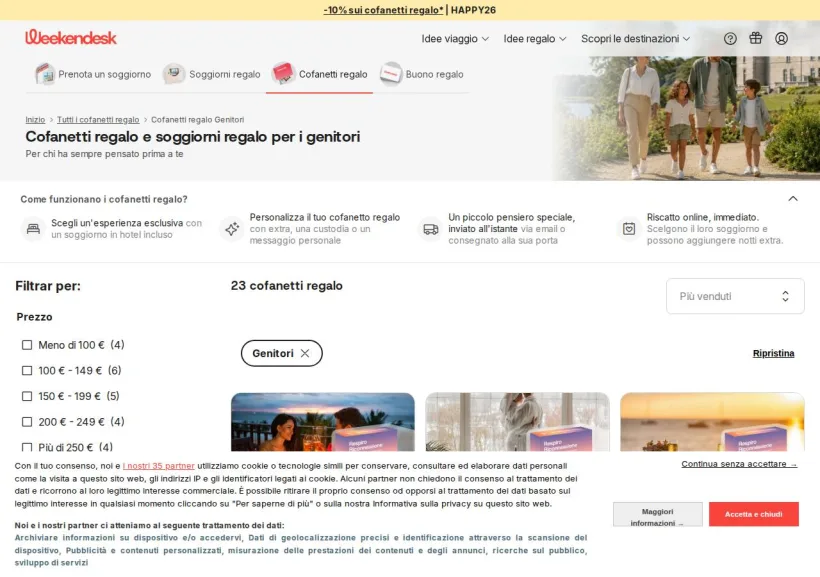Check the 100 € - 149 € price filter
The height and width of the screenshot is (577, 820).
coord(27,370)
